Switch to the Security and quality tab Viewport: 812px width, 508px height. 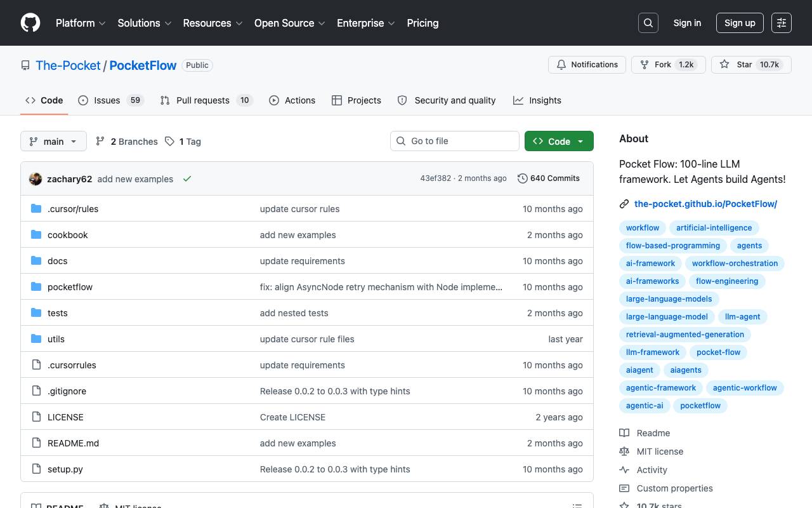click(447, 100)
